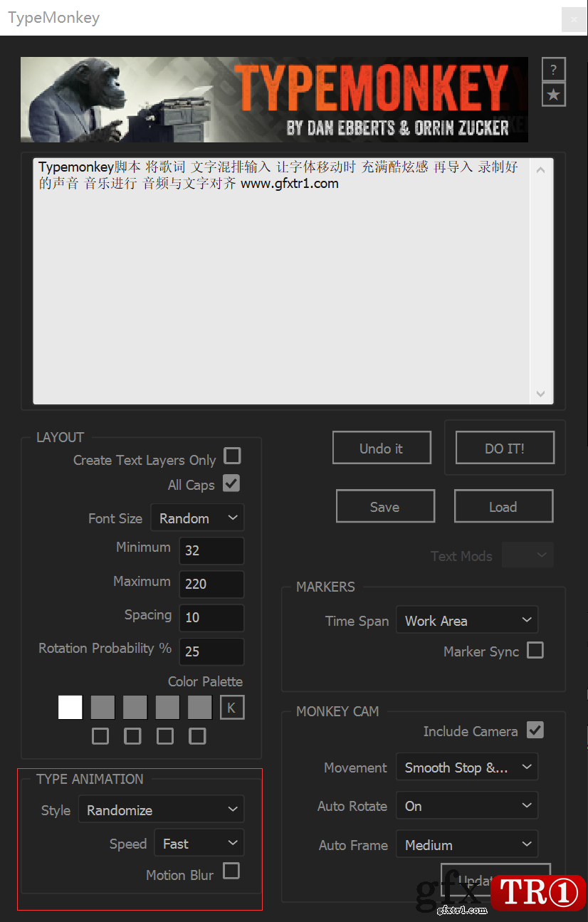The image size is (588, 922).
Task: Click the star icon button
Action: (553, 95)
